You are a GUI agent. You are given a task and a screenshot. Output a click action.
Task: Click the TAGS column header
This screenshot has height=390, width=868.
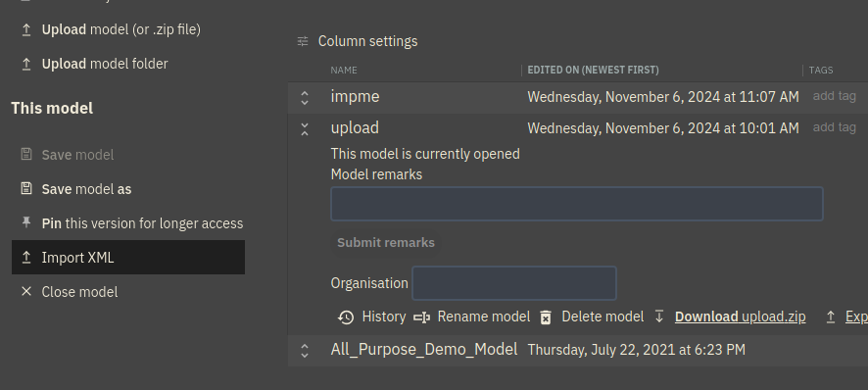(820, 71)
